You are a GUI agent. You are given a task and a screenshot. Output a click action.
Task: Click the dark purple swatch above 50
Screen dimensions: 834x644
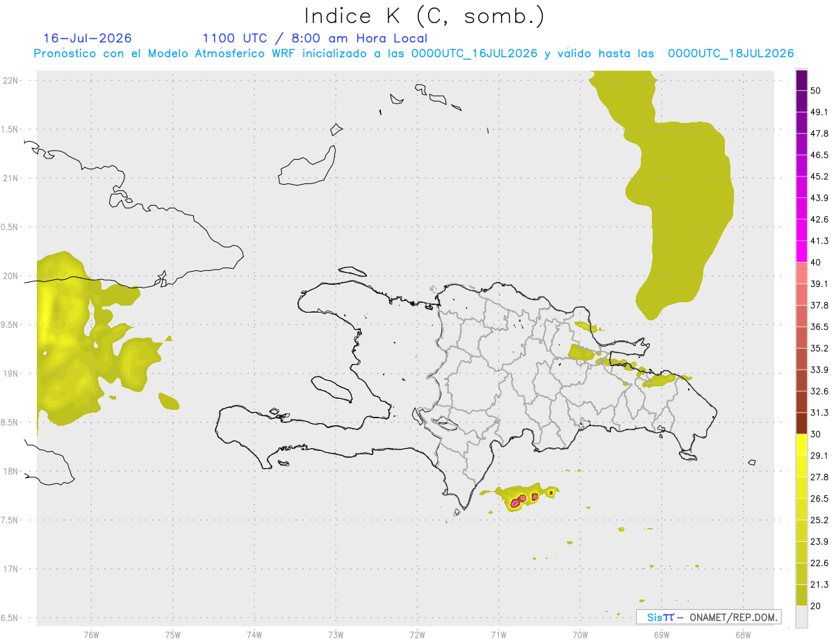[802, 81]
